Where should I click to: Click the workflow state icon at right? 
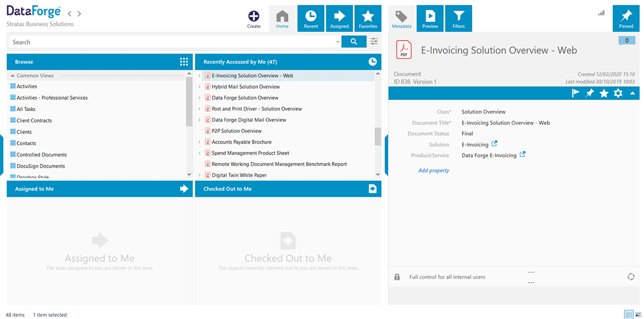coord(631,277)
